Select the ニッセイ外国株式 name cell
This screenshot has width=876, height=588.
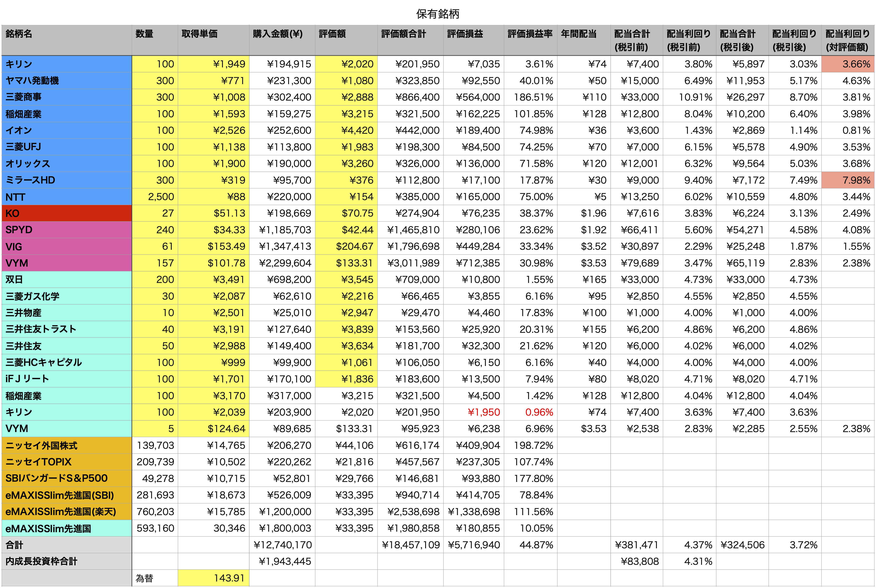pos(67,446)
